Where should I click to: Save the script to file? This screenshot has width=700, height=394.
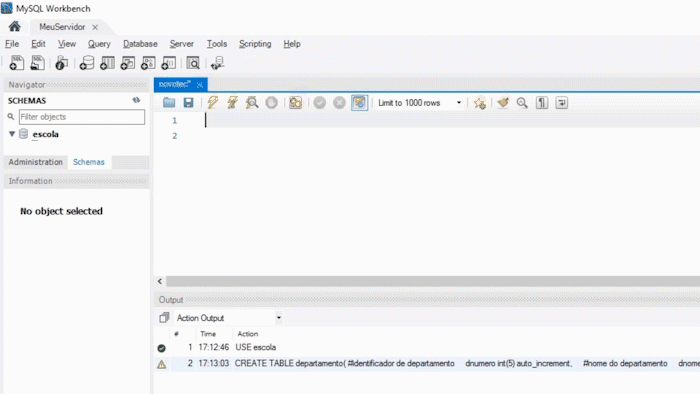tap(188, 103)
